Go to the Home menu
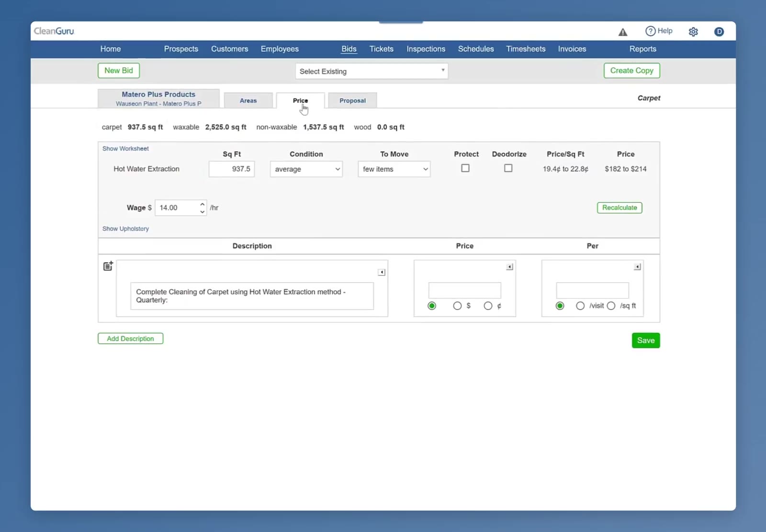The width and height of the screenshot is (766, 532). pos(111,49)
